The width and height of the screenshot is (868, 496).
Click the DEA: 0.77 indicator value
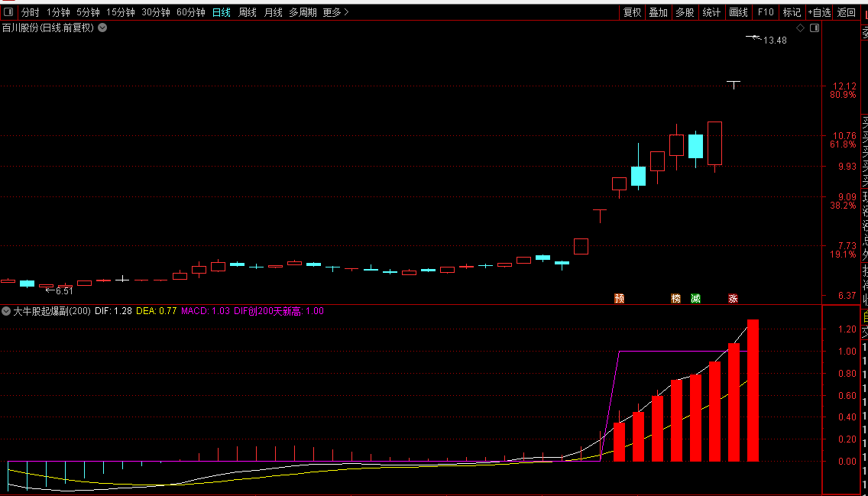click(156, 311)
